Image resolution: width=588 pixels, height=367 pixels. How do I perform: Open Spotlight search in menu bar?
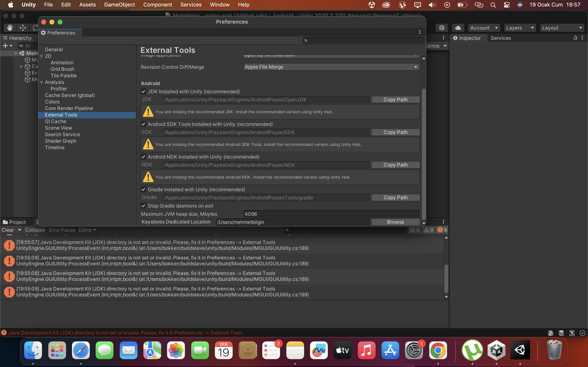(493, 5)
